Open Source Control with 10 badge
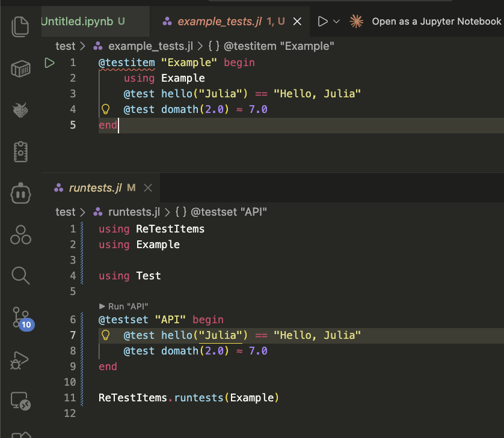 [22, 318]
